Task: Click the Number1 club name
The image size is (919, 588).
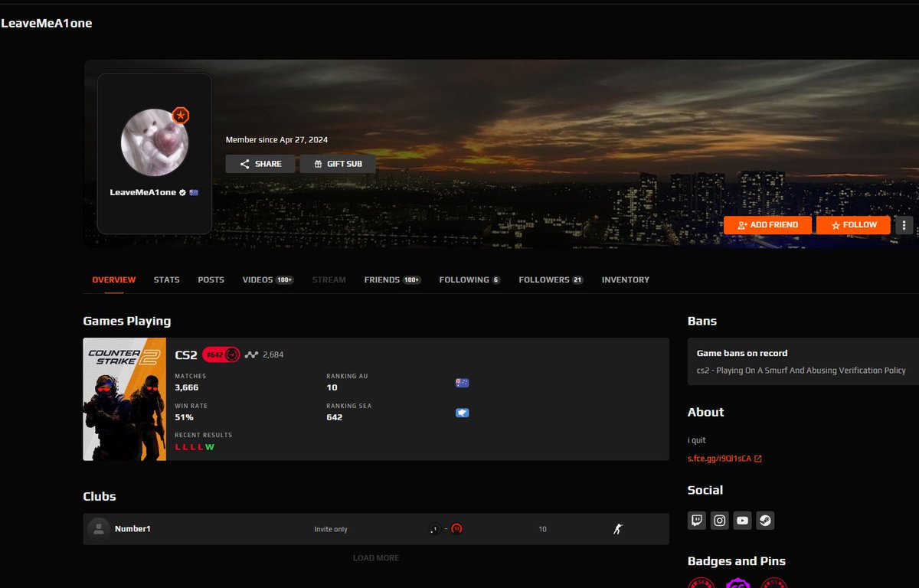Action: point(132,529)
